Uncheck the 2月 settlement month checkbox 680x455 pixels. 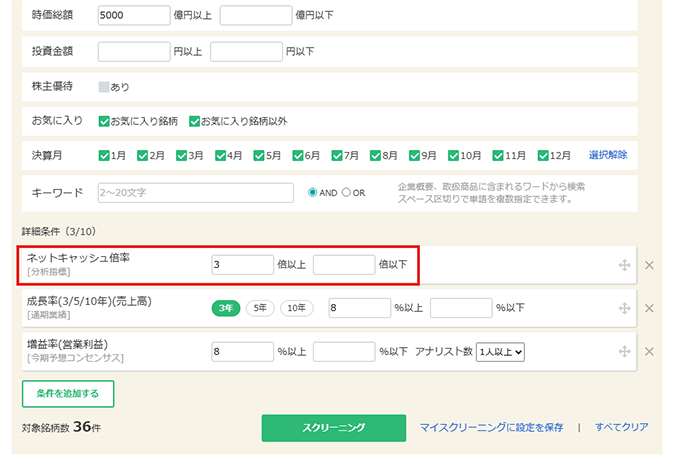(142, 155)
